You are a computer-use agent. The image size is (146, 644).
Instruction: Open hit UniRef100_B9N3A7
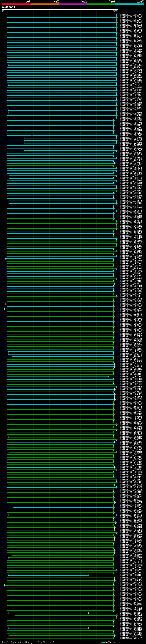pos(131,22)
